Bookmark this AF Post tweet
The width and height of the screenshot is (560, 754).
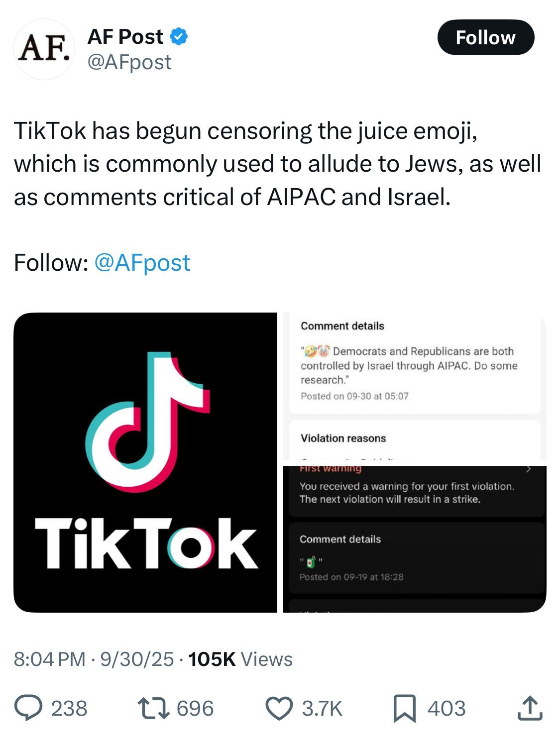[x=404, y=708]
